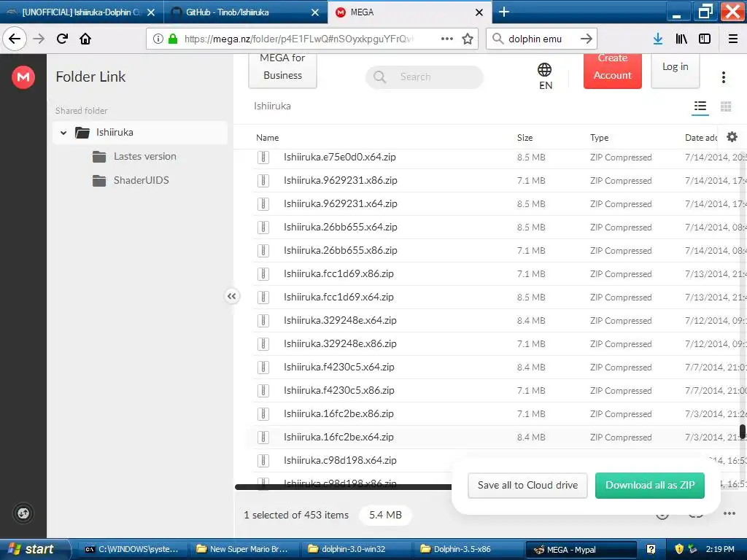Click the horizontal scrollbar under file list
The width and height of the screenshot is (747, 560).
click(343, 486)
